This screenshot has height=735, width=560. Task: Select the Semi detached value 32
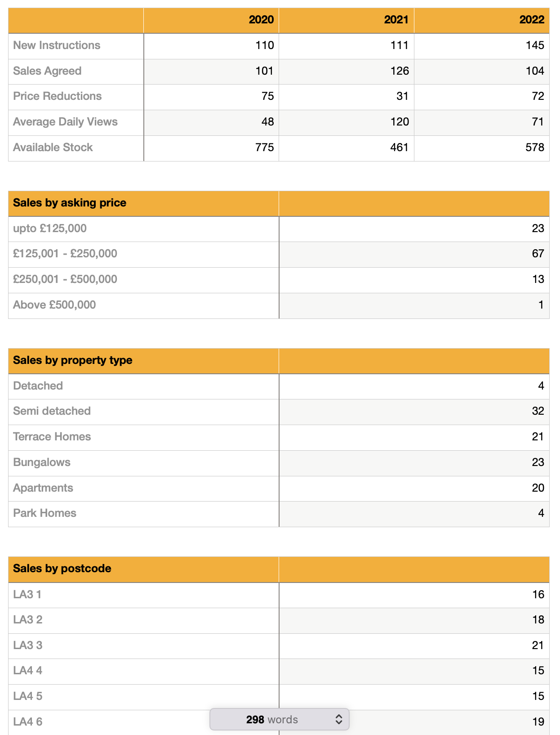[538, 411]
